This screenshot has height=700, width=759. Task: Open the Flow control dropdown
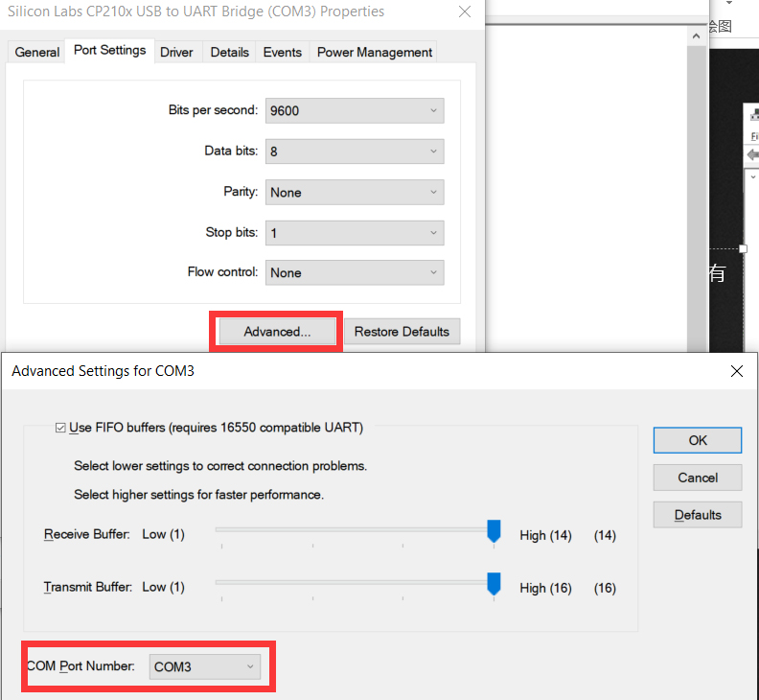pos(355,272)
